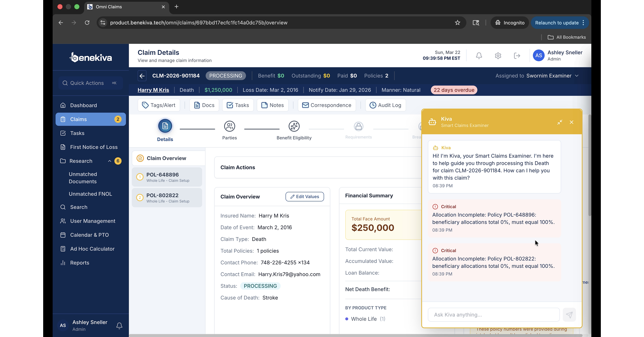The height and width of the screenshot is (337, 644).
Task: Click the Benekiva logo
Action: click(x=90, y=57)
